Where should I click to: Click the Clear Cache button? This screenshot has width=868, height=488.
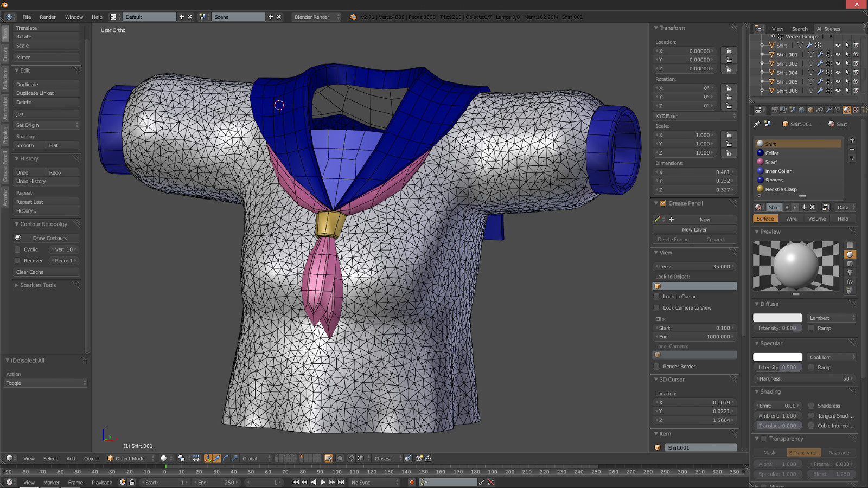coord(47,272)
